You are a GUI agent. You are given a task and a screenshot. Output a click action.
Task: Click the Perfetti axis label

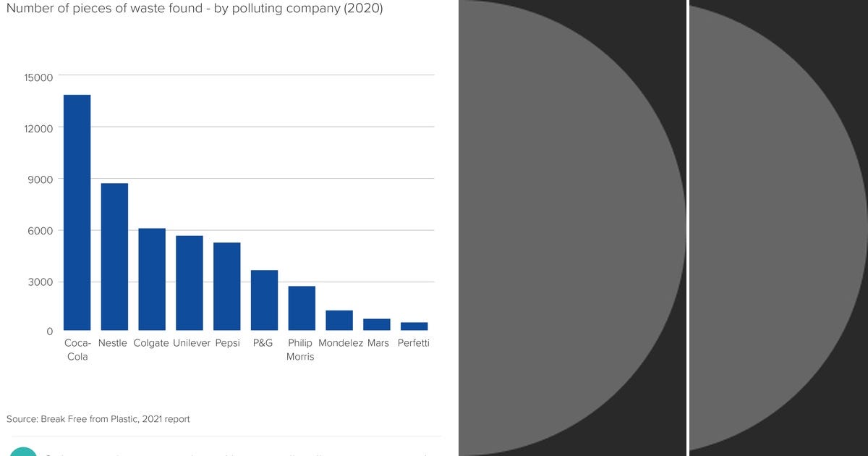(x=414, y=343)
